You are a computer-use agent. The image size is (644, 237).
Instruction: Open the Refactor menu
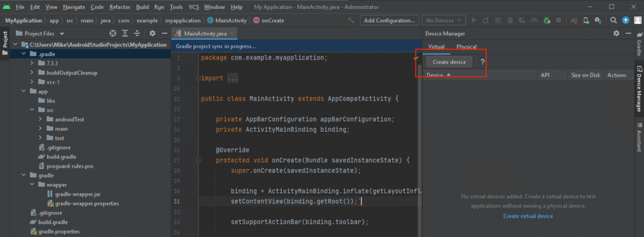coord(119,7)
